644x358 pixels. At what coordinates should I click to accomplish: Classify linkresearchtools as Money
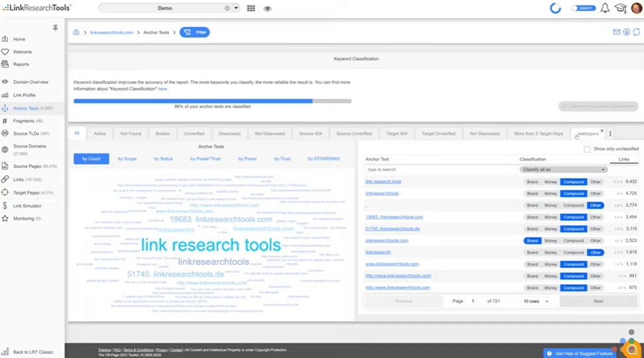coord(551,194)
